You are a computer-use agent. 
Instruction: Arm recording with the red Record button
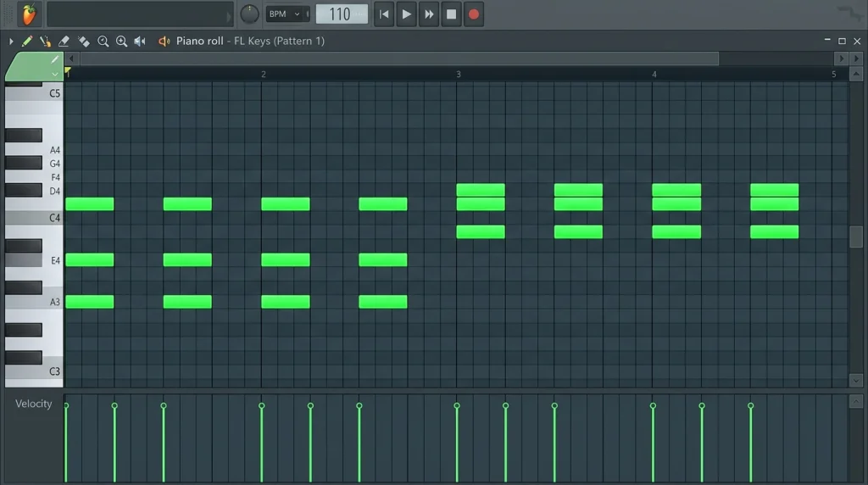pyautogui.click(x=473, y=14)
